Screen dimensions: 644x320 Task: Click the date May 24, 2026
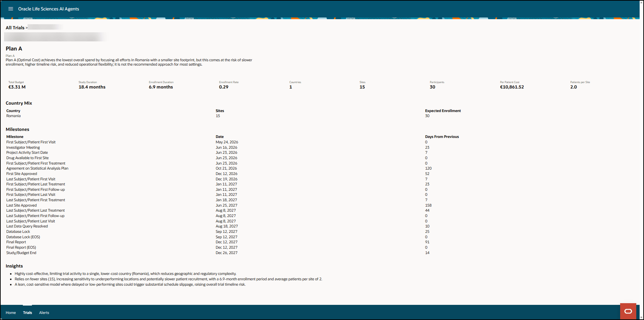point(227,142)
